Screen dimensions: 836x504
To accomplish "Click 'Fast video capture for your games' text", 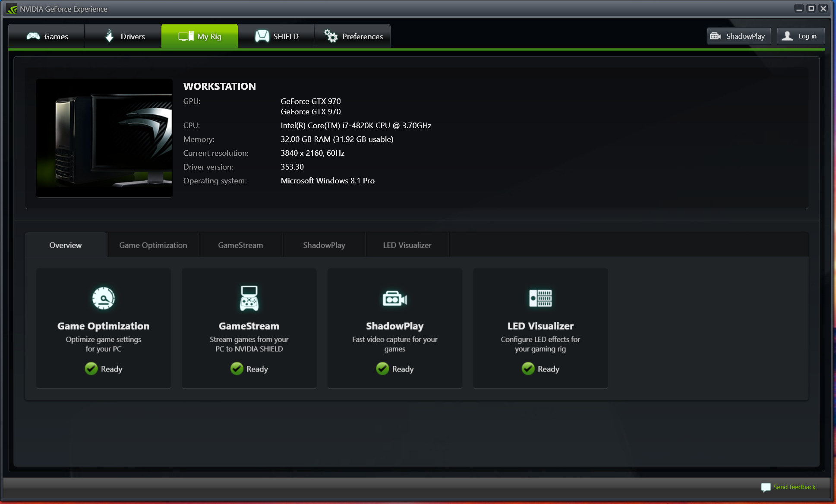I will click(395, 344).
